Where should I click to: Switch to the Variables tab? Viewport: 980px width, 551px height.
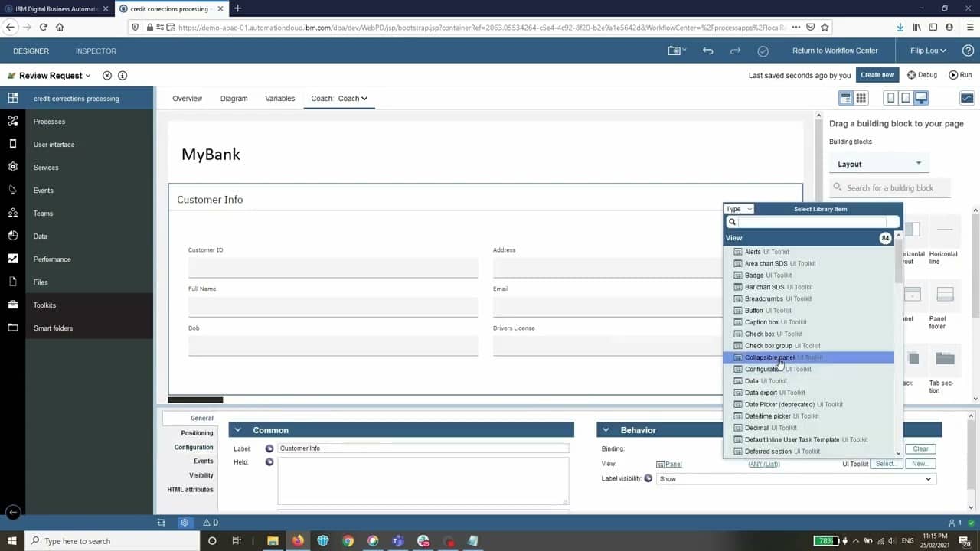(279, 99)
